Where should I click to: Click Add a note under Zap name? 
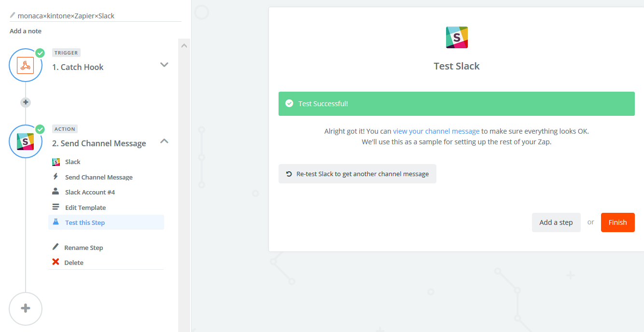pos(26,31)
